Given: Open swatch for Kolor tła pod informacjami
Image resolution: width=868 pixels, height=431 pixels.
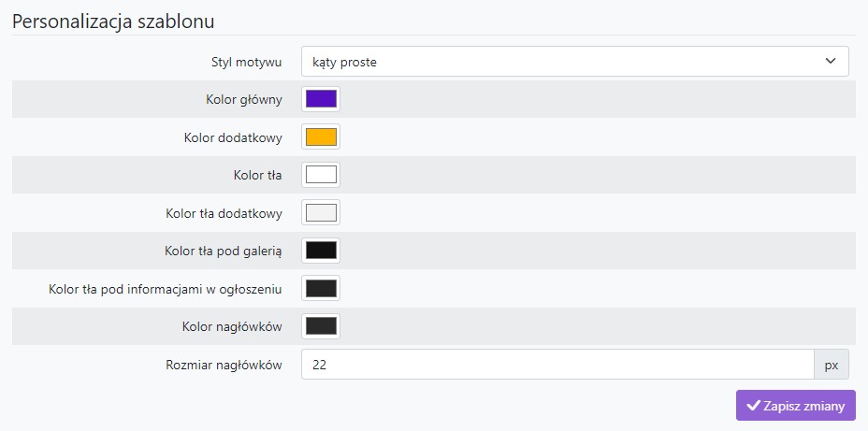Looking at the screenshot, I should (x=321, y=288).
